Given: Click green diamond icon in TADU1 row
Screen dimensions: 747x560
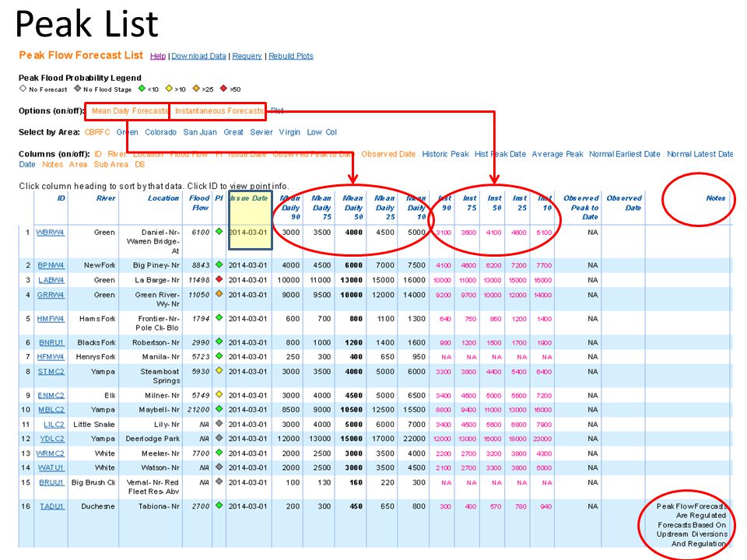Looking at the screenshot, I should (219, 506).
